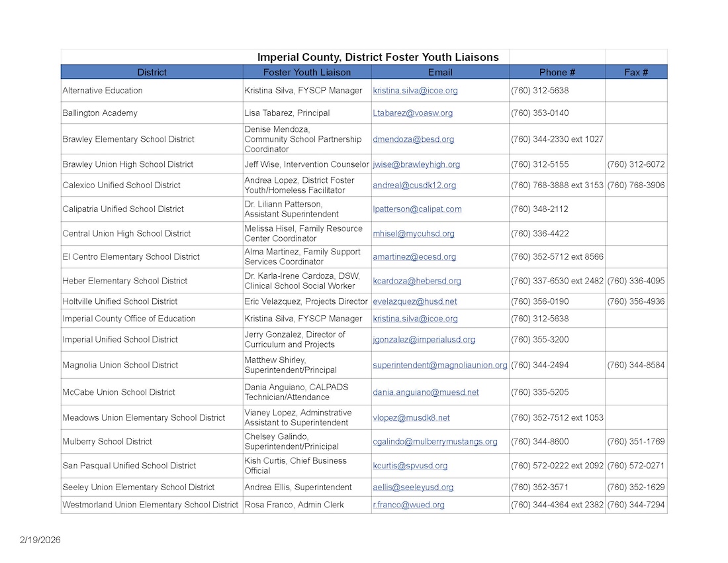Open the jwise@brawleyhigh.org email link
The width and height of the screenshot is (728, 563).
pos(416,164)
